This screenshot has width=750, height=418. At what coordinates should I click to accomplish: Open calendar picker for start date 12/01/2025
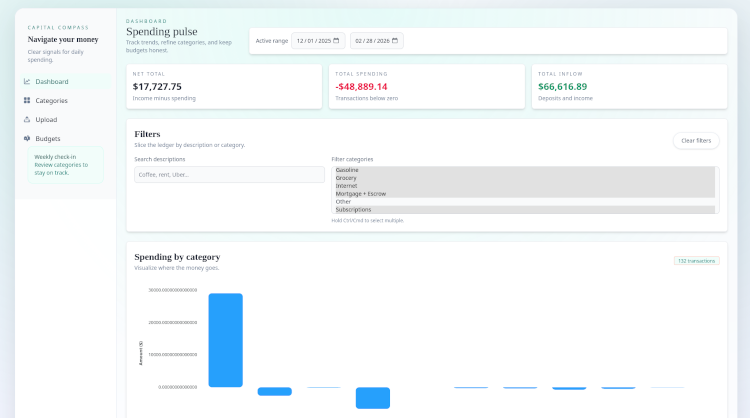point(336,41)
